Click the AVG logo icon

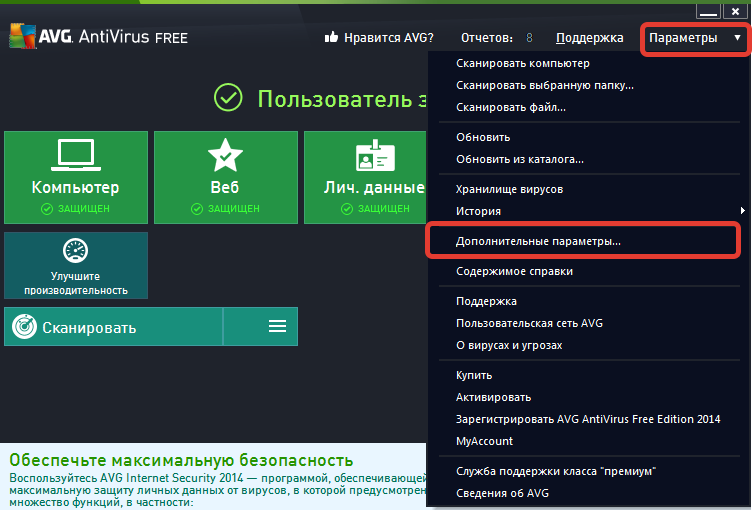coord(23,37)
